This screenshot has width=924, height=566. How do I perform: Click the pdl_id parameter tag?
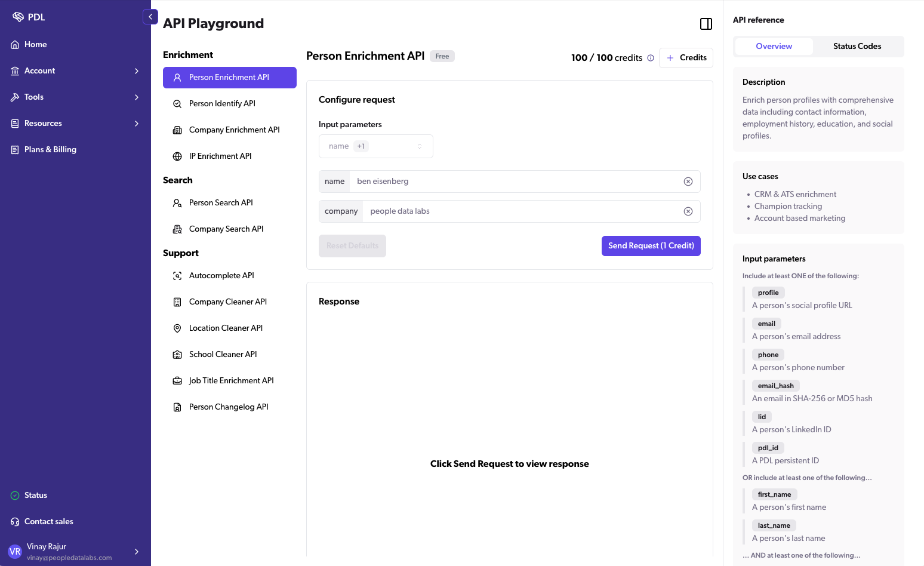tap(768, 448)
